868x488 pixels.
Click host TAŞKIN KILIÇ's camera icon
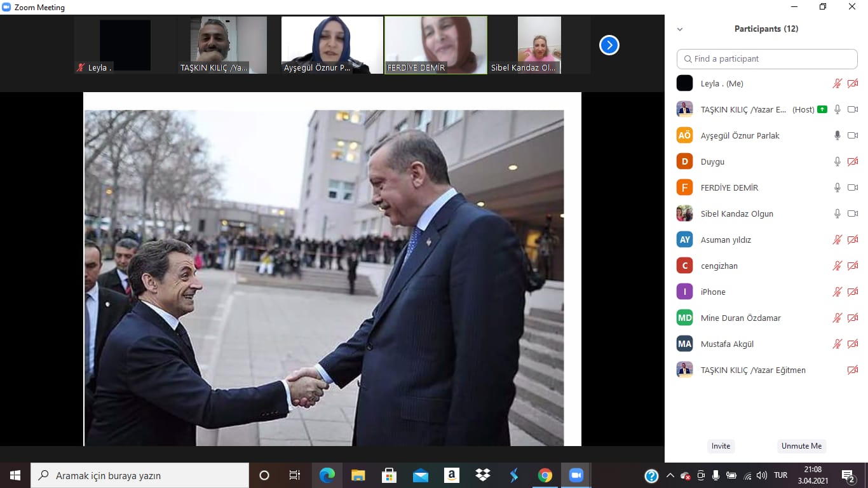853,109
